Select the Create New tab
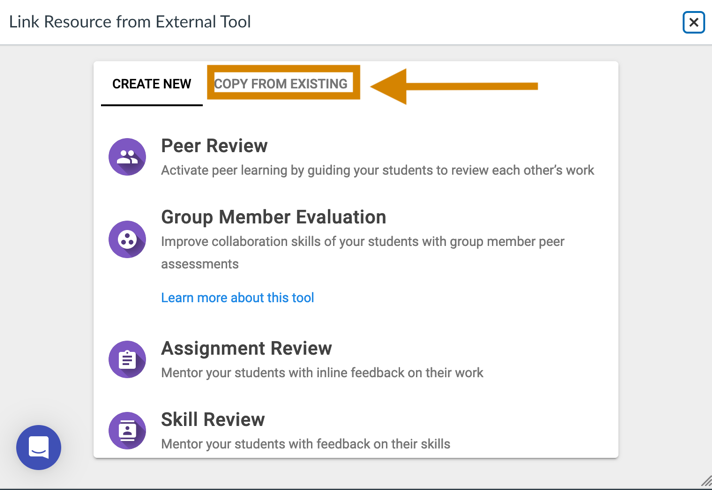The height and width of the screenshot is (490, 712). point(152,84)
